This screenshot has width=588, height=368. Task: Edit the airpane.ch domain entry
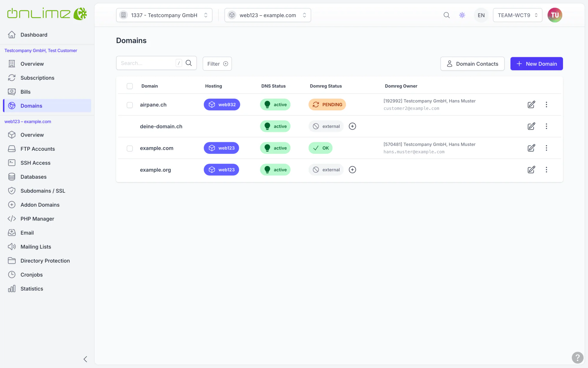531,105
